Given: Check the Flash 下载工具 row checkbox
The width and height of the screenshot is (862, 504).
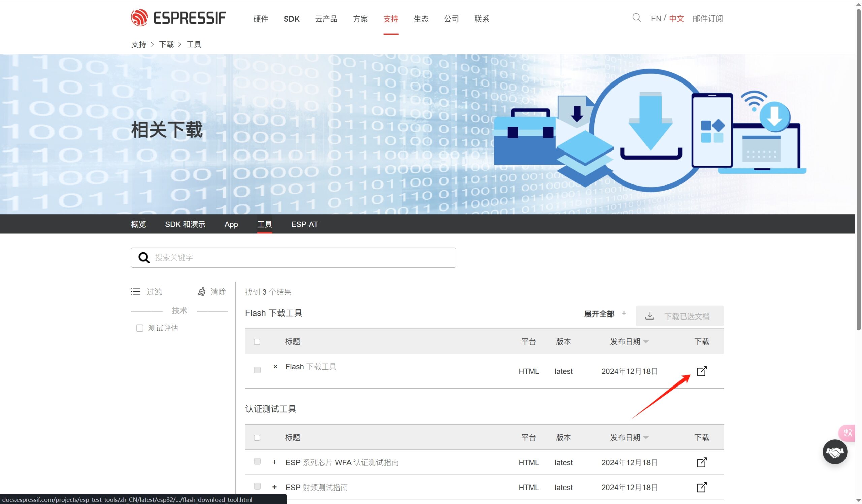Looking at the screenshot, I should [257, 370].
